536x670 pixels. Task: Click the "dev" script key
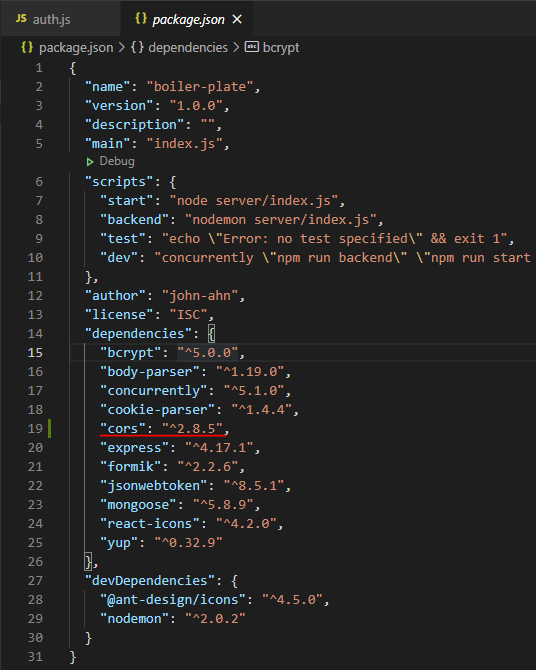(x=119, y=258)
